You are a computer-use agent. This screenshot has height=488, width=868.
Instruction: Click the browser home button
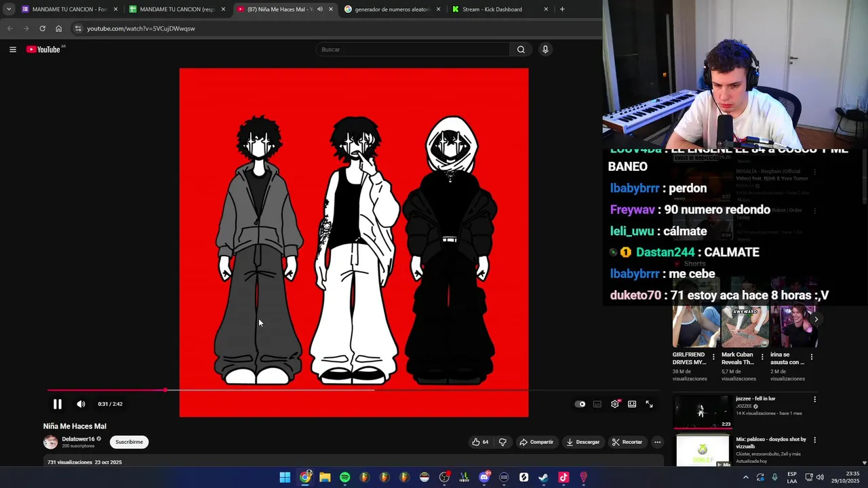pos(58,28)
